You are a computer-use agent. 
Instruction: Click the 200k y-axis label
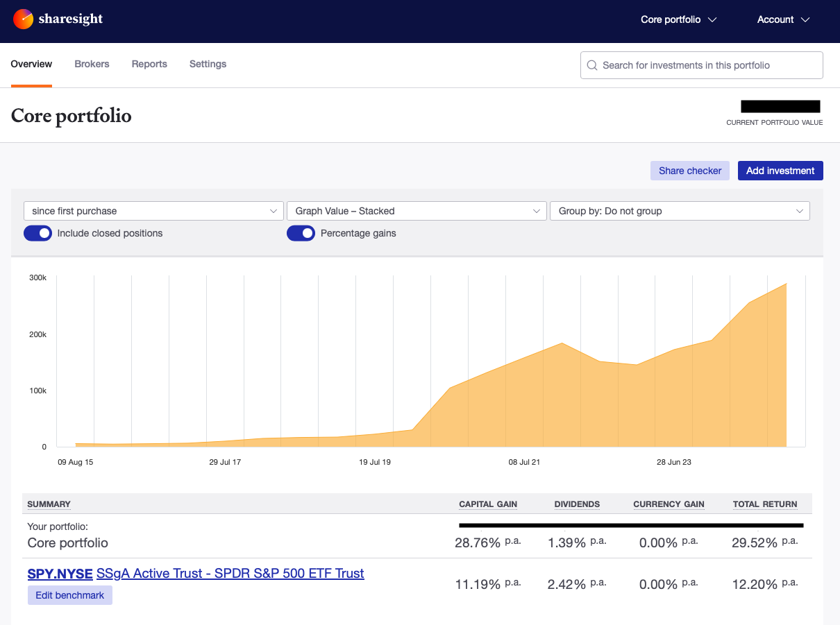point(37,334)
